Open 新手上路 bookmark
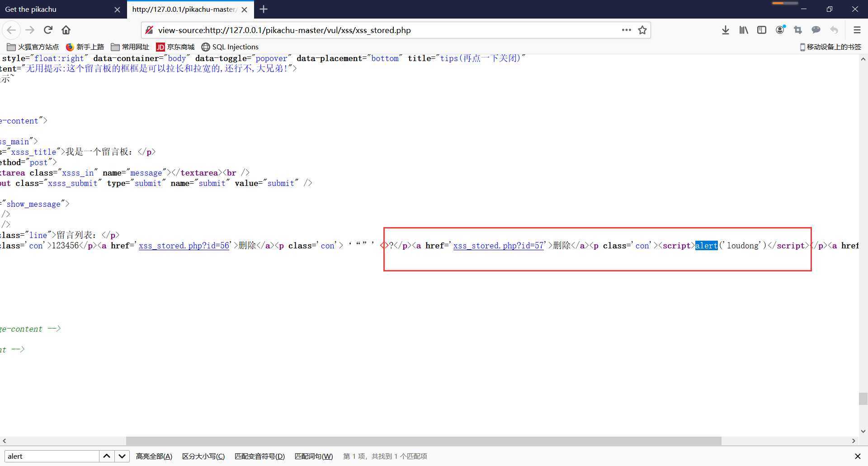The image size is (868, 466). 85,47
